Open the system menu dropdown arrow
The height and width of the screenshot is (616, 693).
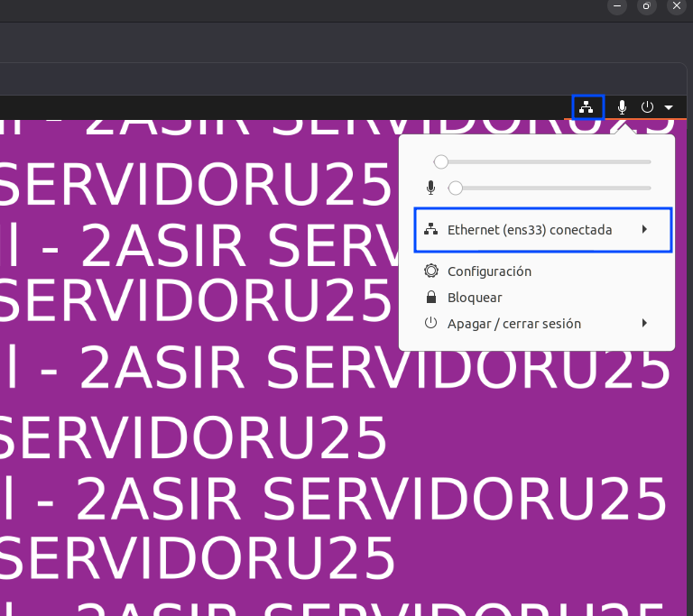click(x=669, y=107)
